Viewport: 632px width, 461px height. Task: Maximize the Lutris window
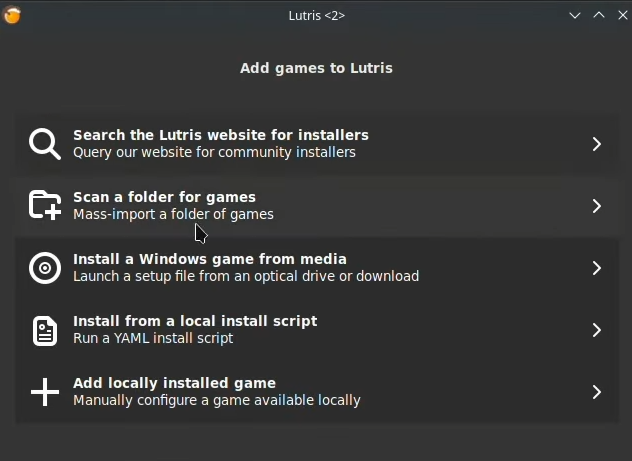[599, 15]
